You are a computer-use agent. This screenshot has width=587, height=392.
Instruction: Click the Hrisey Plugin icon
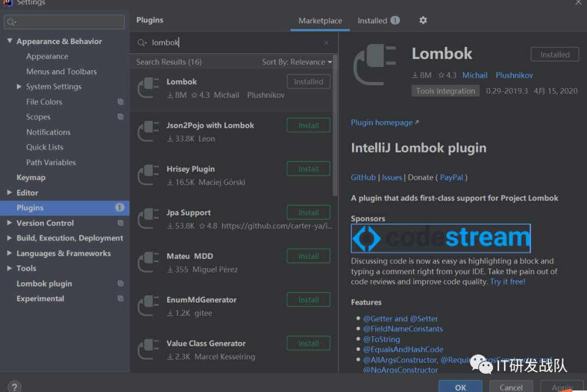point(148,175)
